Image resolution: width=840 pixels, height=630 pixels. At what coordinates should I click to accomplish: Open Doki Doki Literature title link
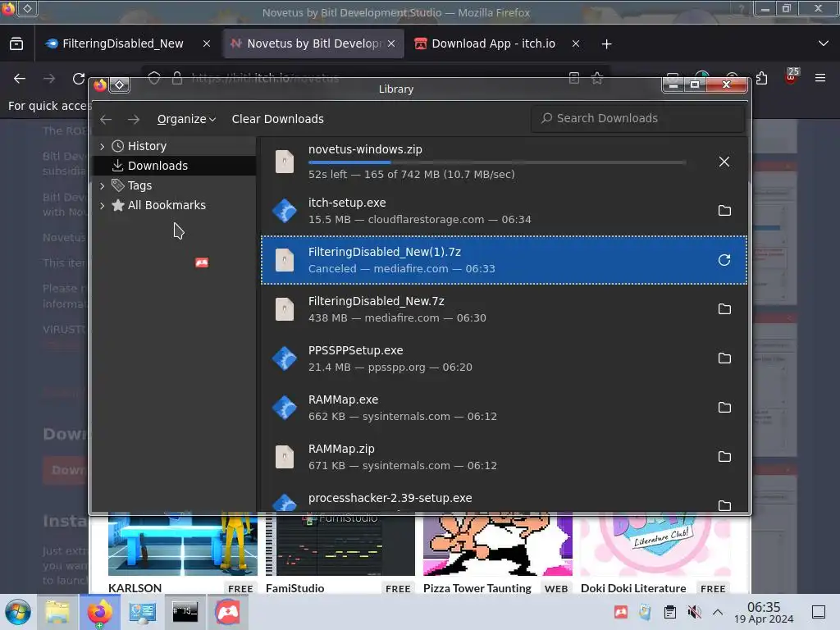point(633,588)
